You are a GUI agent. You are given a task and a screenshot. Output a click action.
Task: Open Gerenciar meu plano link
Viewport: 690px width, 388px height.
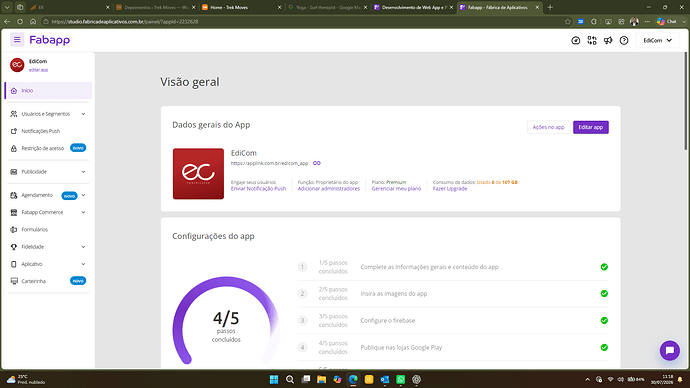(396, 189)
